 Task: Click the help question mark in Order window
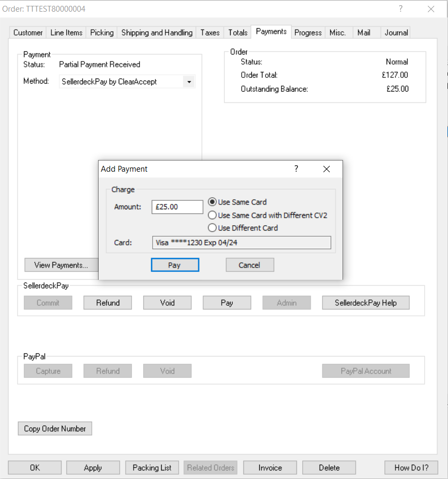click(400, 9)
